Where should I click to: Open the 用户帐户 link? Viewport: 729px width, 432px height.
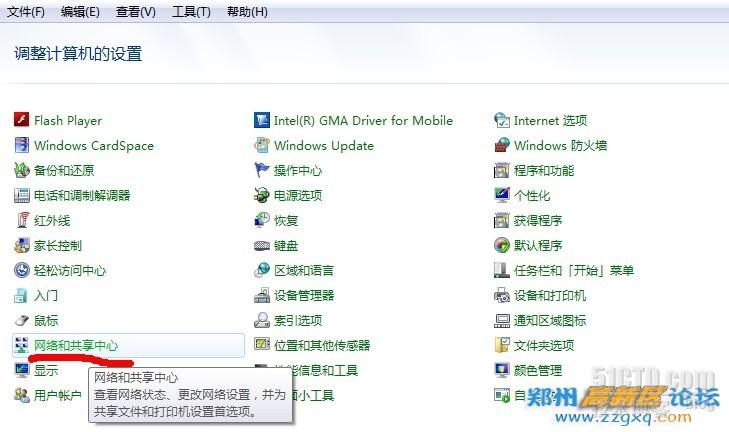pos(58,395)
